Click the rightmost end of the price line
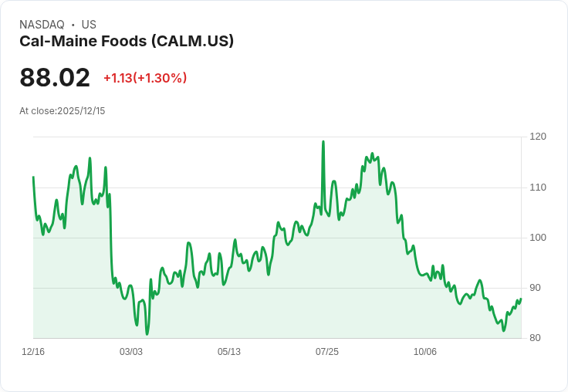568x392 pixels. (521, 299)
